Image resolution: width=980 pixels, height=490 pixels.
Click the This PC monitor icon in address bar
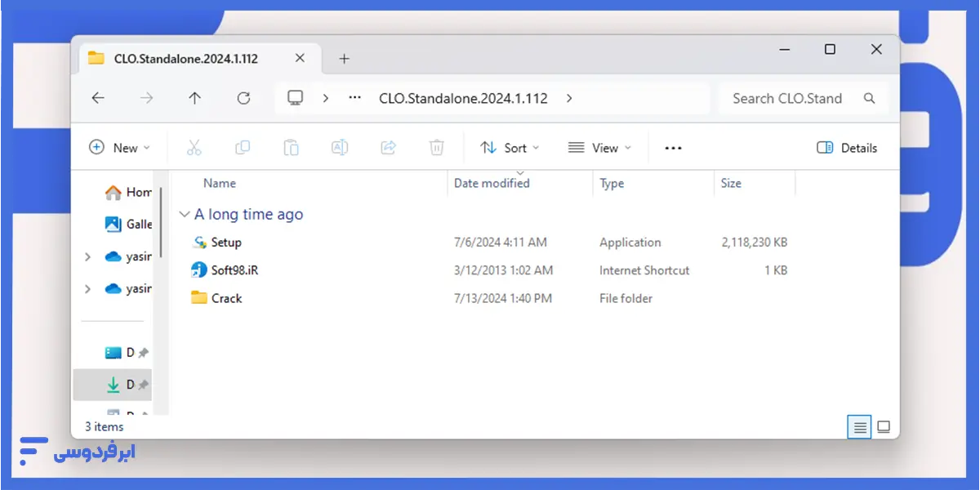(296, 98)
